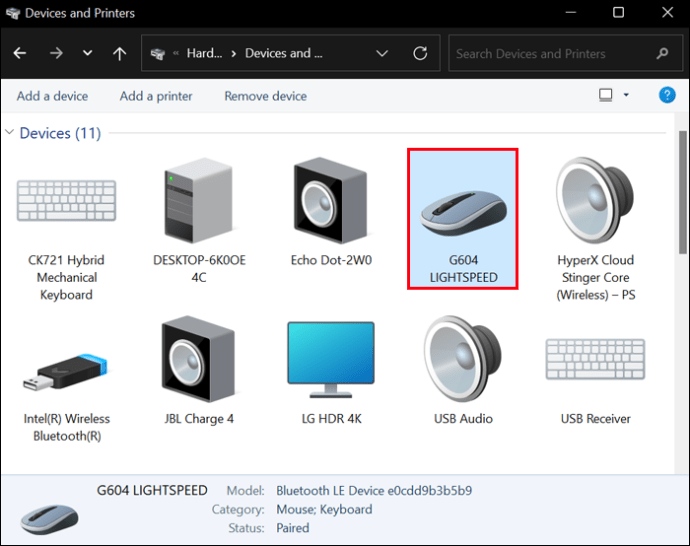Image resolution: width=690 pixels, height=546 pixels.
Task: Go up one folder level
Action: point(119,53)
